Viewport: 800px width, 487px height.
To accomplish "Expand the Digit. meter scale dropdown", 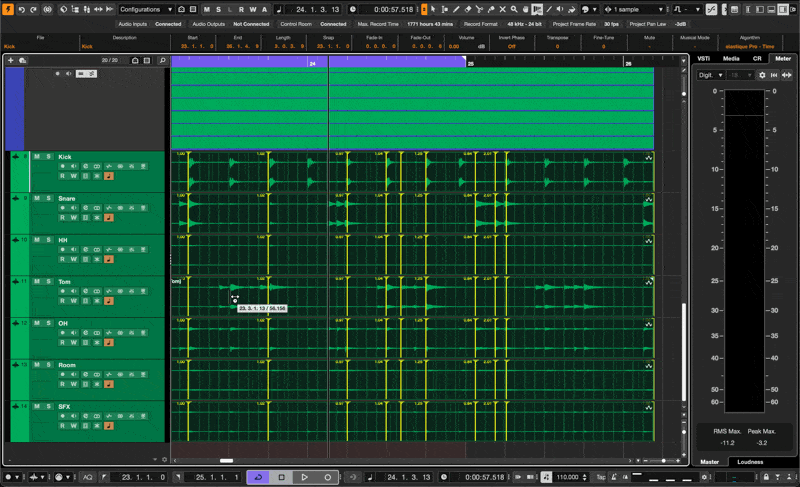I will 712,75.
